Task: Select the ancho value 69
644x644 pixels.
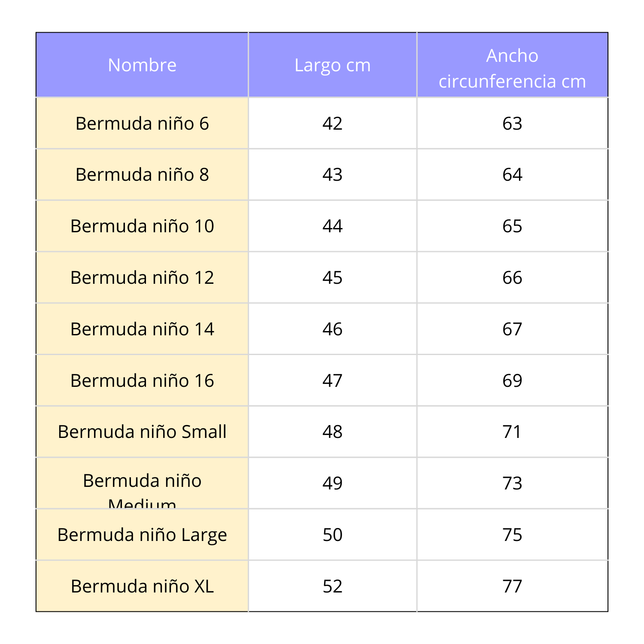Action: (x=512, y=381)
